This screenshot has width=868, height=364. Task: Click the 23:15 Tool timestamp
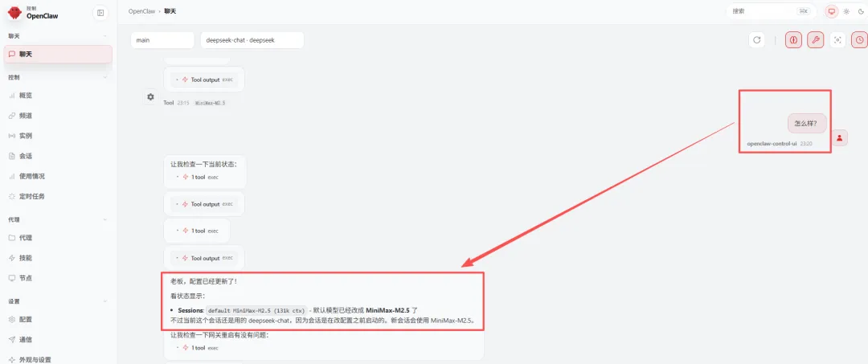183,103
